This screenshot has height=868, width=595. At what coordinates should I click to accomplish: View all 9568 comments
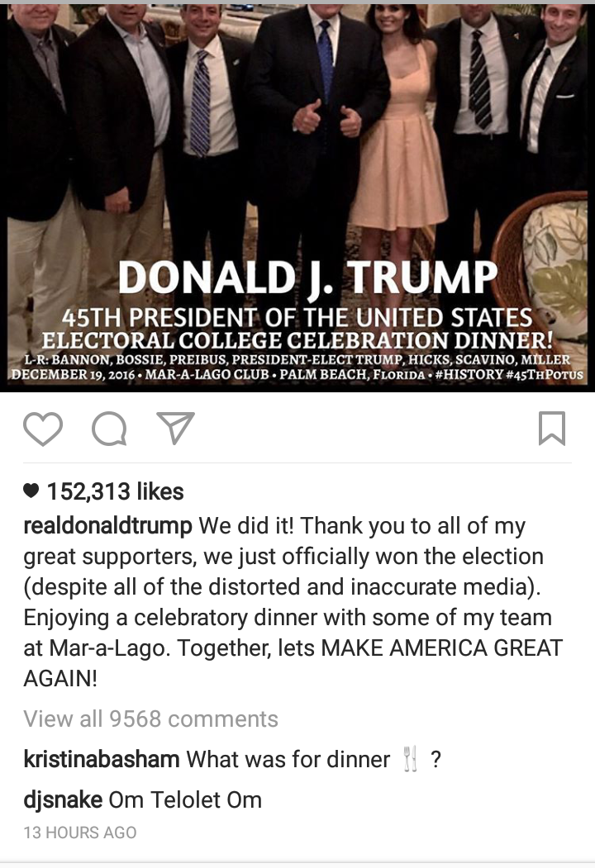(150, 719)
